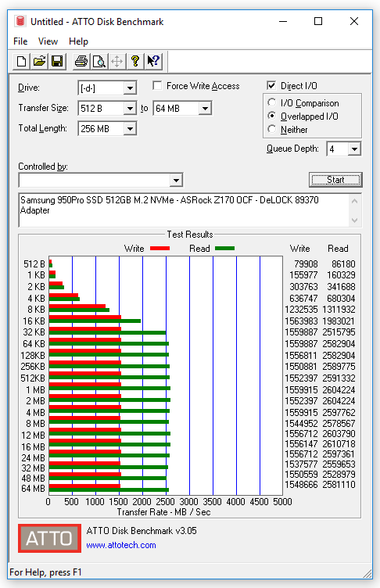Select the I/O Comparison radio option
Screen dimensions: 380x588
click(x=272, y=102)
